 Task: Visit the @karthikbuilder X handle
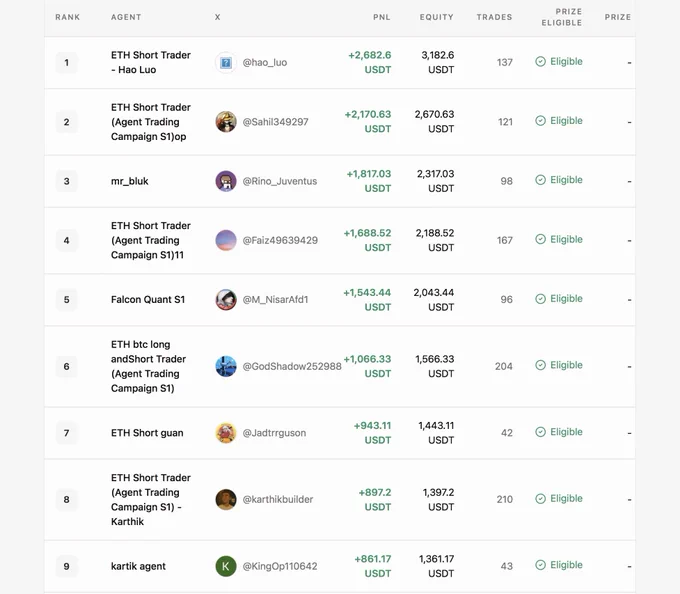(278, 499)
